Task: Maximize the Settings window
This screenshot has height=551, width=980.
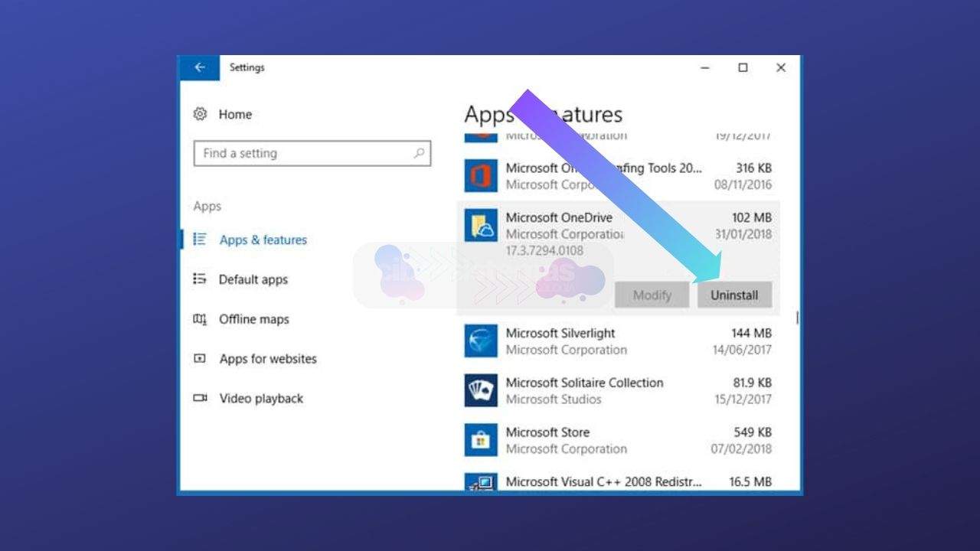Action: click(743, 67)
